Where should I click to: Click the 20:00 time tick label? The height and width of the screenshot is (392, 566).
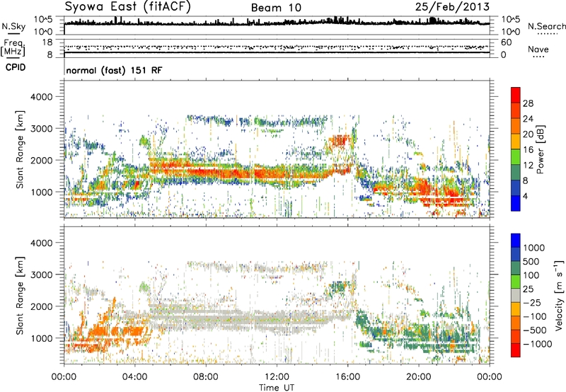[418, 377]
